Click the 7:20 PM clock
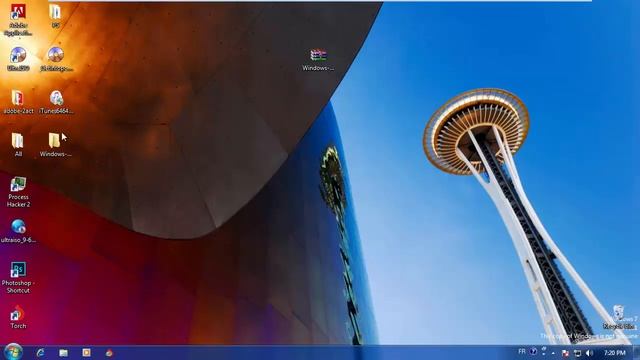The width and height of the screenshot is (640, 360). tap(615, 353)
